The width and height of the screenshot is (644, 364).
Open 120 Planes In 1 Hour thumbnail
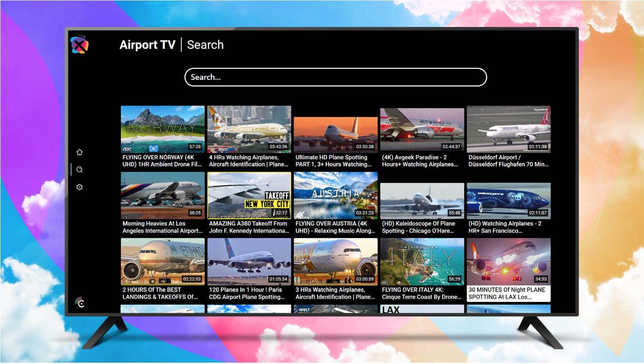pos(249,262)
